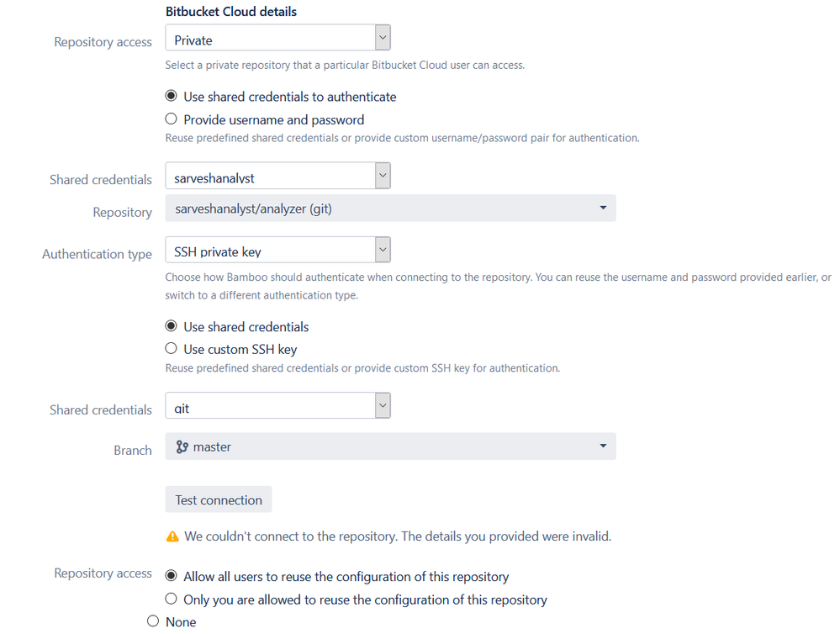This screenshot has height=634, width=840.
Task: Open the Authentication type 'SSH private key' dropdown
Action: (x=277, y=250)
